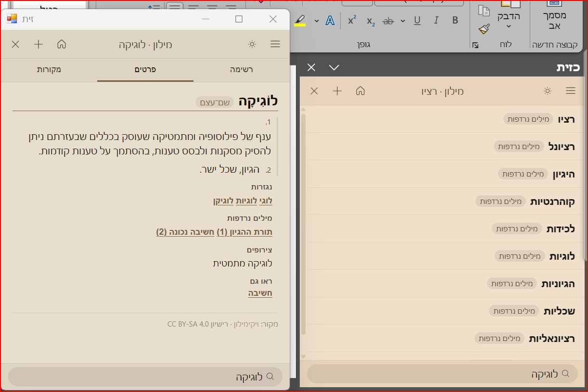
Task: Open the hamburger menu in the כזית pane
Action: (x=571, y=91)
